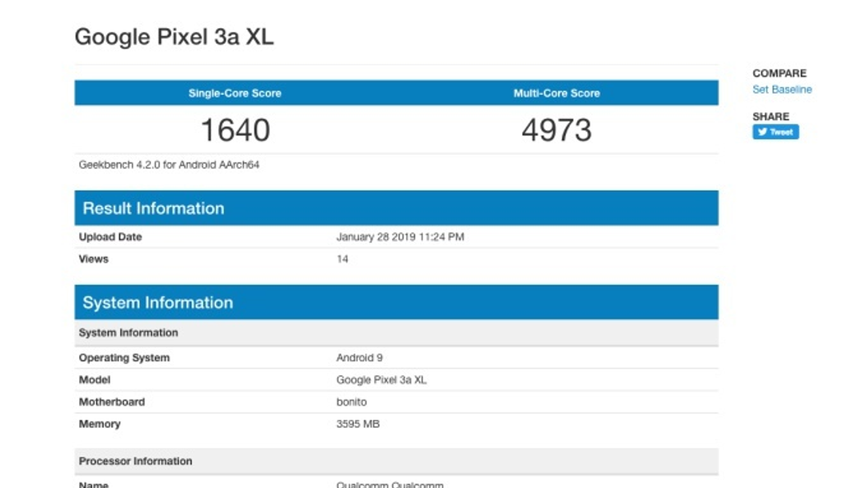Select the bonito motherboard value
This screenshot has height=488, width=868.
pyautogui.click(x=352, y=402)
